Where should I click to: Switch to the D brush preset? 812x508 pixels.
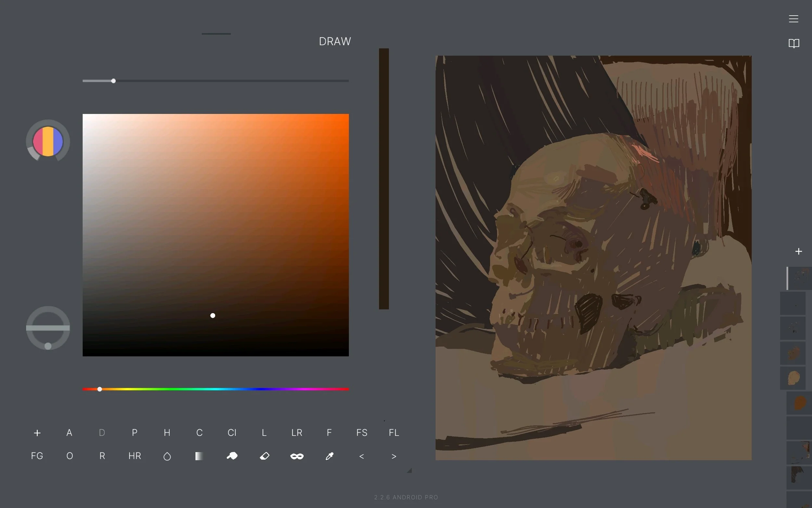pos(101,433)
